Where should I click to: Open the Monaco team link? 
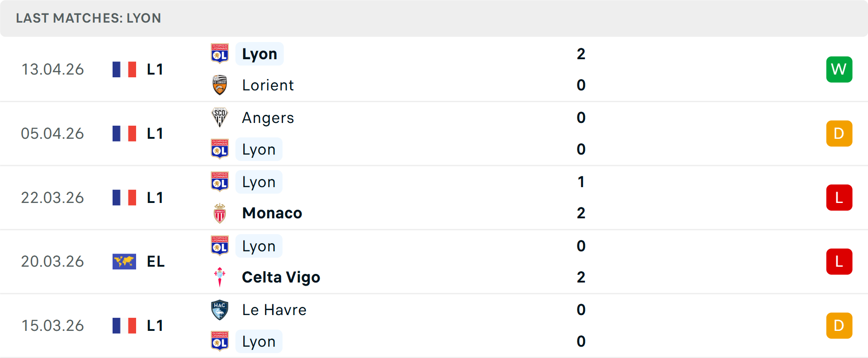click(272, 213)
